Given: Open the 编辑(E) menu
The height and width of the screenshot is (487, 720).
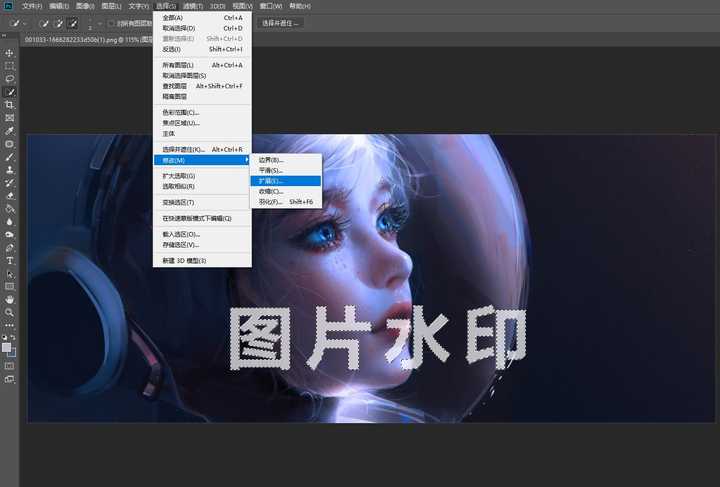Looking at the screenshot, I should 59,6.
